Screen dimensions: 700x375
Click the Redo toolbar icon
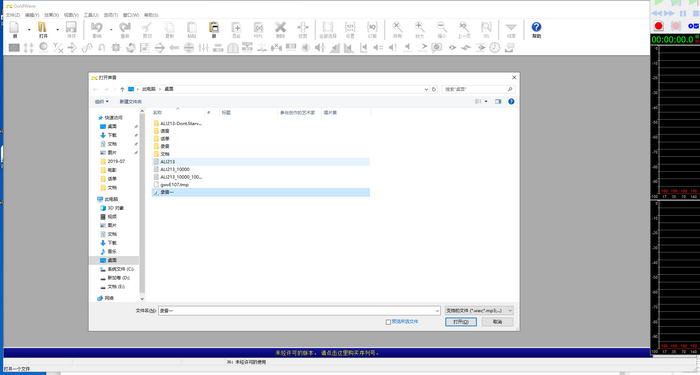tap(125, 29)
